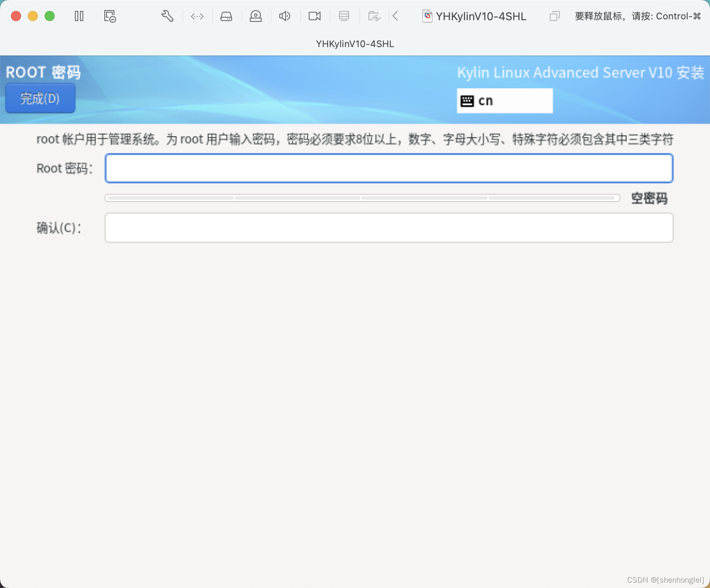Pause the virtual machine

click(79, 16)
